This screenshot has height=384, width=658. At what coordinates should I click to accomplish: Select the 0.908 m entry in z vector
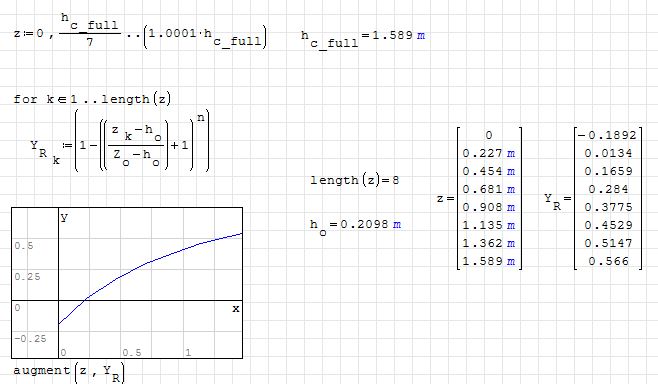pyautogui.click(x=488, y=207)
